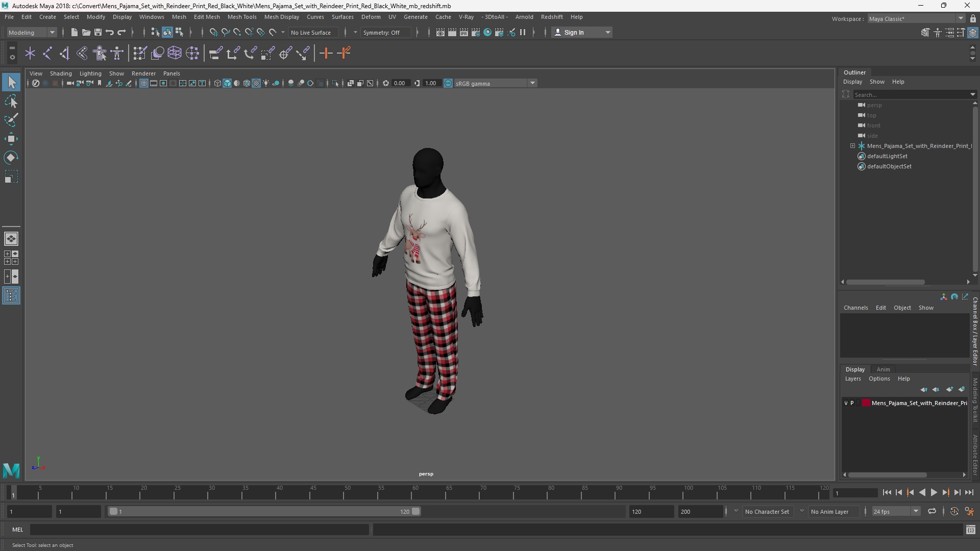Switch to single perspective pane layout
This screenshot has width=980, height=551.
[11, 239]
